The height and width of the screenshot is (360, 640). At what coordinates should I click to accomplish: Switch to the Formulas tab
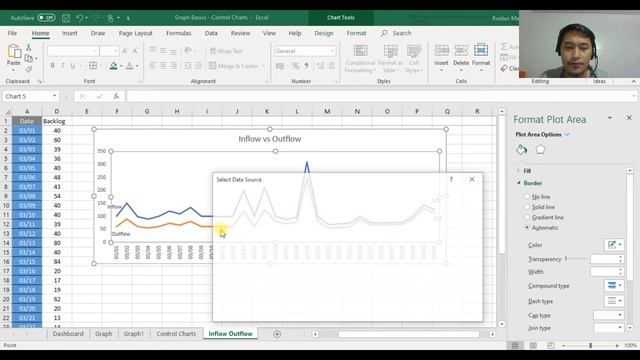(x=178, y=33)
